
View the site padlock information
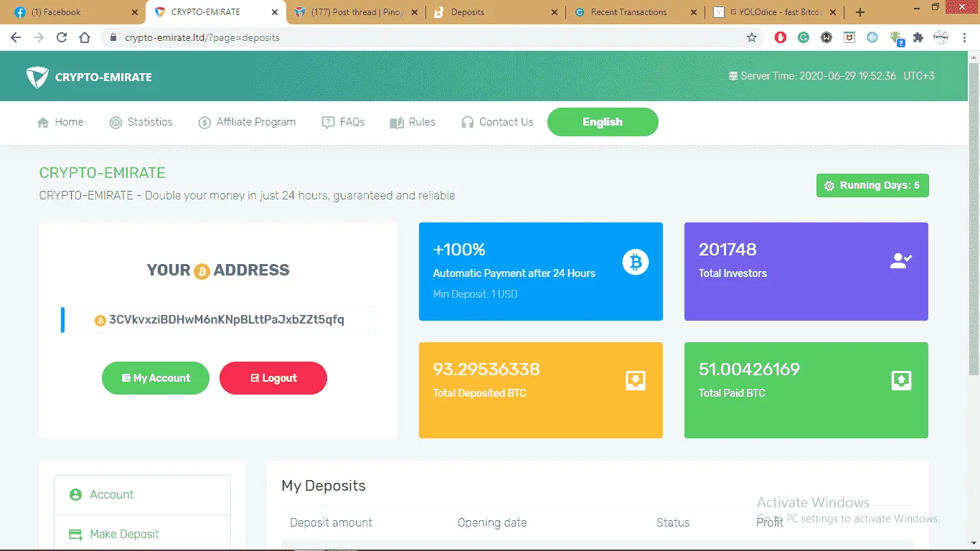pyautogui.click(x=113, y=37)
